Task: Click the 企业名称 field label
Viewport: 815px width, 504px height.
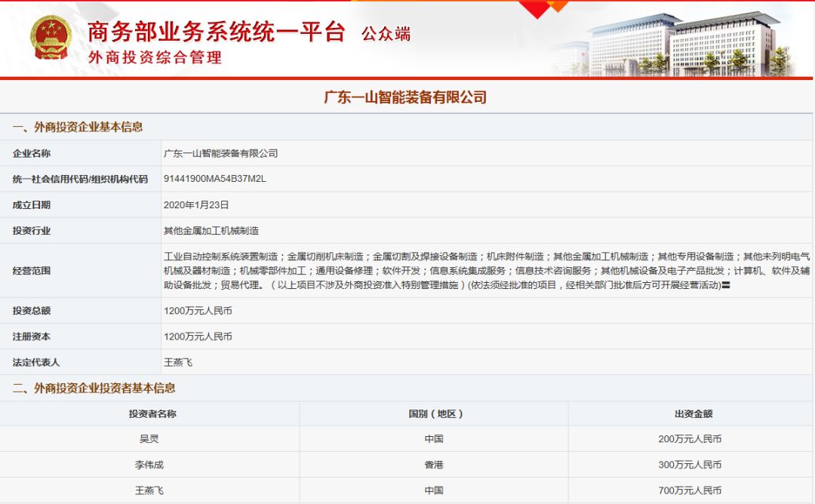Action: pyautogui.click(x=32, y=153)
